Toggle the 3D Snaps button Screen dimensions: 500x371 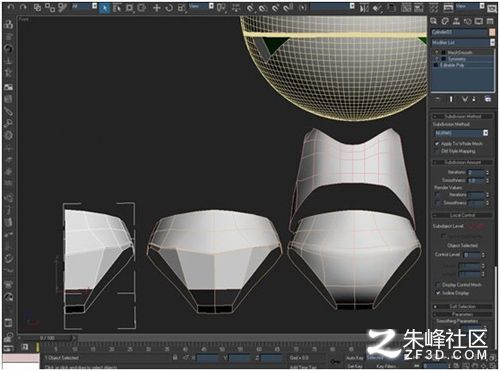click(x=250, y=8)
